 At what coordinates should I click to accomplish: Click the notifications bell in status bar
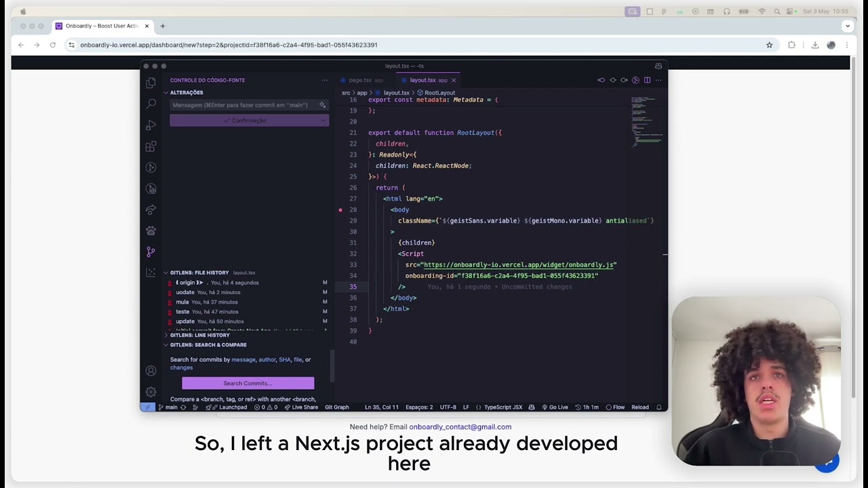(658, 407)
